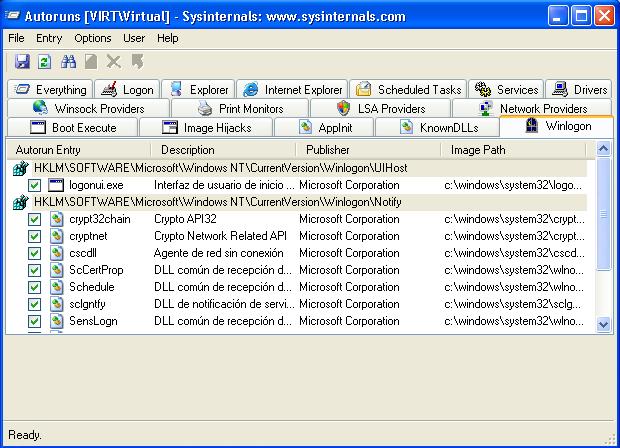This screenshot has width=620, height=448.
Task: Open the User menu
Action: point(134,38)
